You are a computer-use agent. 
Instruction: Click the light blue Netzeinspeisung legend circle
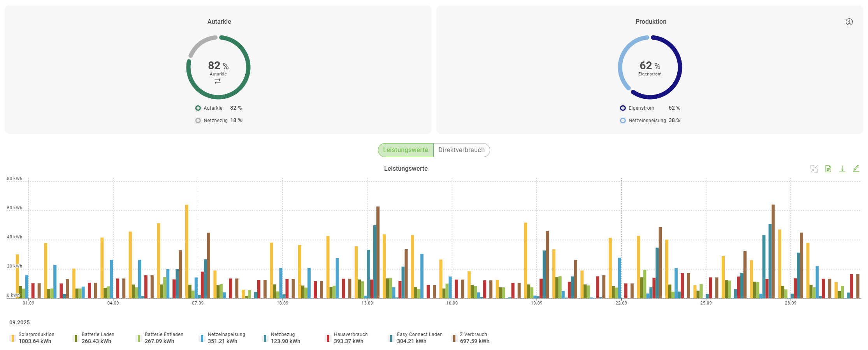click(x=623, y=121)
